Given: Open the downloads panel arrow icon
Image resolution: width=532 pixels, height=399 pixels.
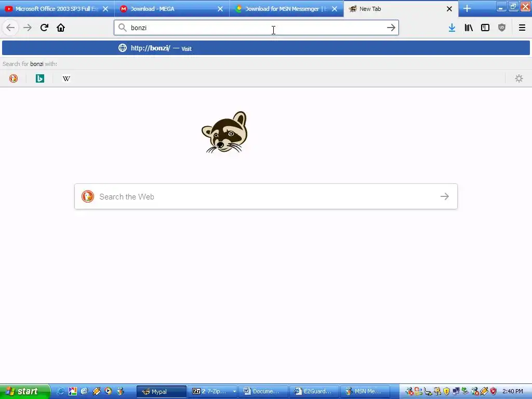Looking at the screenshot, I should (452, 28).
